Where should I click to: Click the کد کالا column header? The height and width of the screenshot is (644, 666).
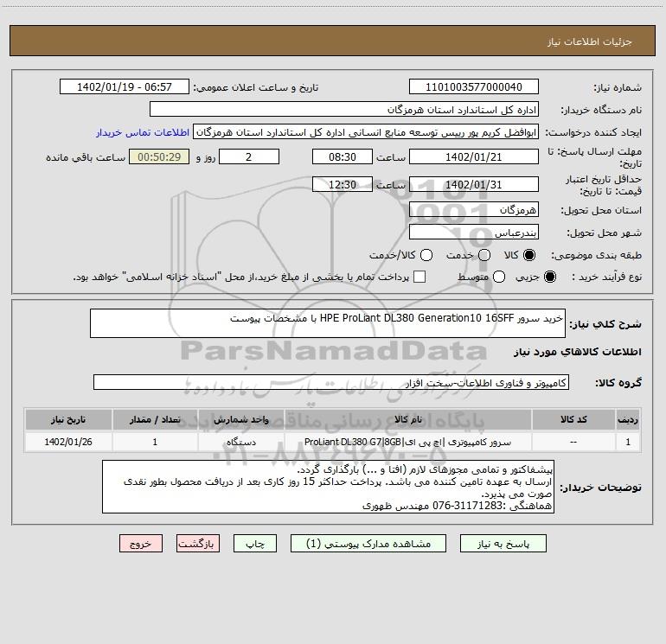(x=573, y=419)
